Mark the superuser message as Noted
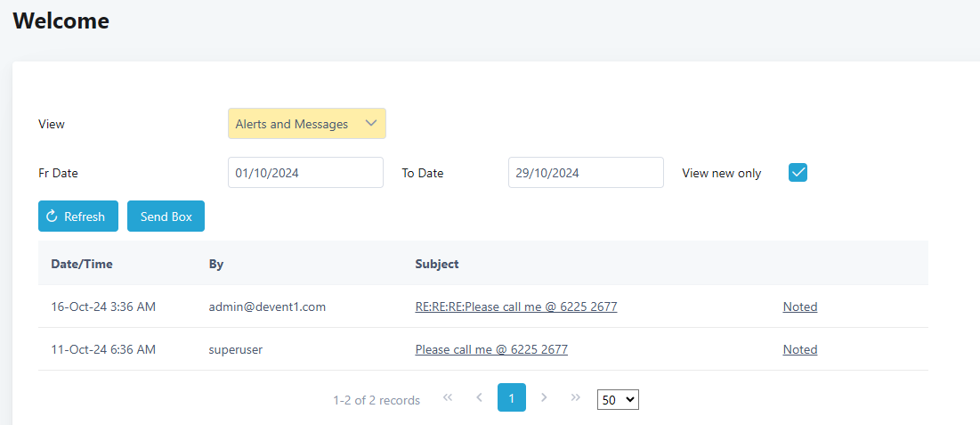The height and width of the screenshot is (425, 980). coord(799,349)
